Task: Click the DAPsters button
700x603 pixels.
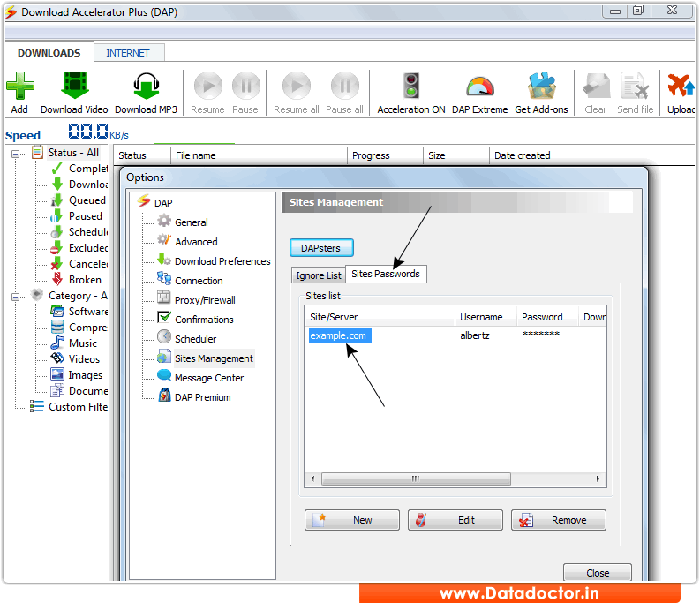Action: pos(321,248)
